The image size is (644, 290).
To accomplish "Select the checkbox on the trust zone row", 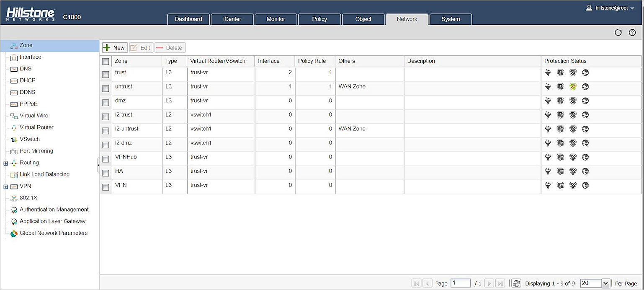I will click(105, 74).
